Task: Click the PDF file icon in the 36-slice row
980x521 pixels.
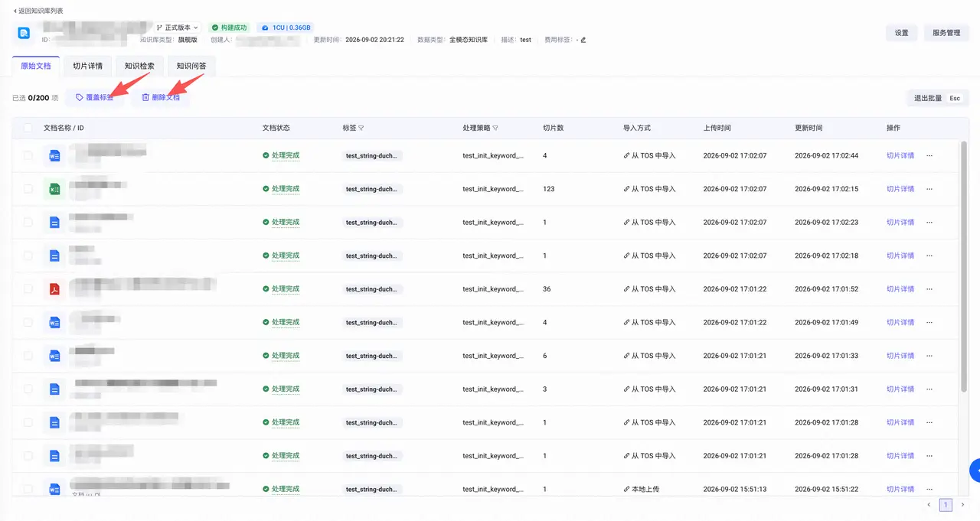Action: [54, 289]
